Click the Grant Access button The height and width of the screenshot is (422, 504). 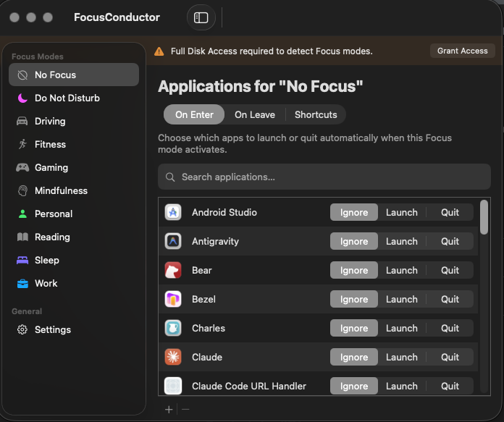pyautogui.click(x=462, y=51)
